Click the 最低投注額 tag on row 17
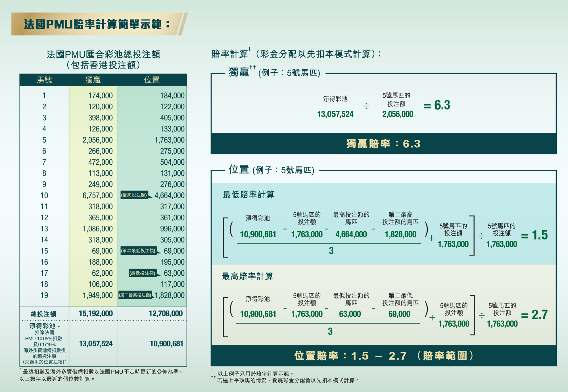Screen dimensions: 568x392 coord(143,273)
